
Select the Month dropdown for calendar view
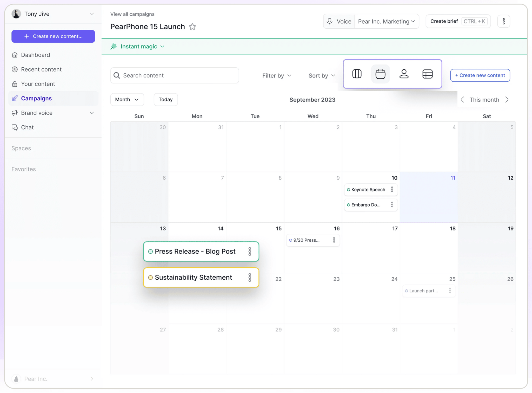pyautogui.click(x=127, y=100)
